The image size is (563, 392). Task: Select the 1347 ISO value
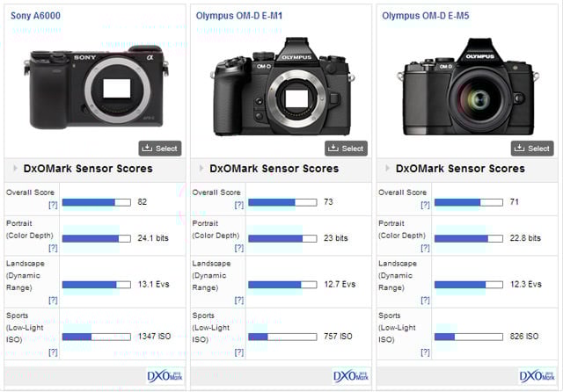(x=155, y=337)
